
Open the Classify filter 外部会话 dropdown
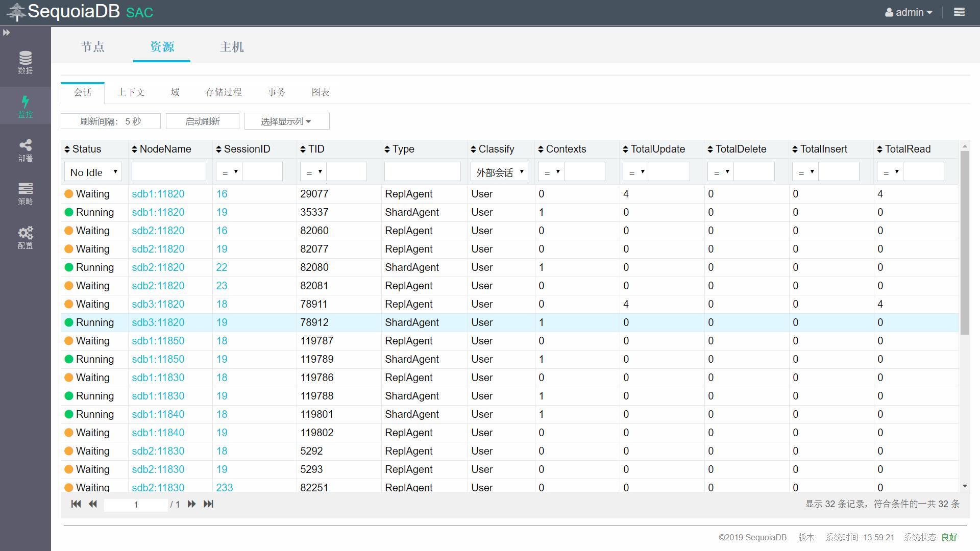point(499,172)
